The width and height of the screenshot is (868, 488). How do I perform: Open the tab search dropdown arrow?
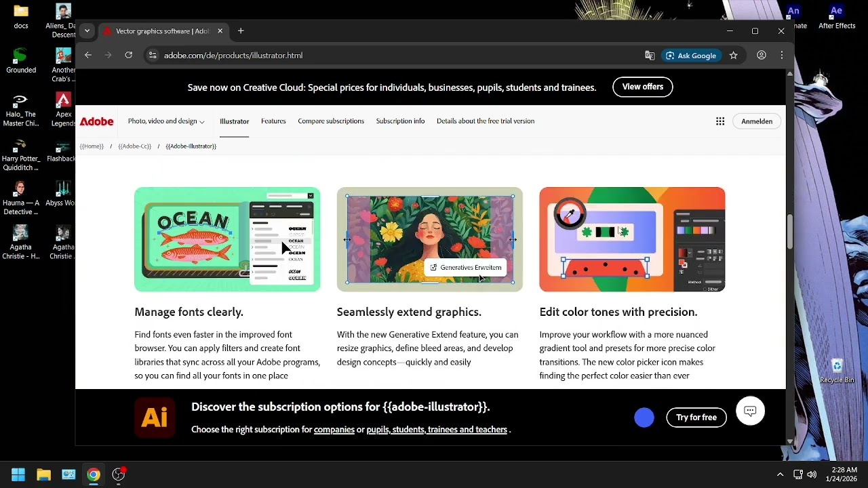point(87,31)
